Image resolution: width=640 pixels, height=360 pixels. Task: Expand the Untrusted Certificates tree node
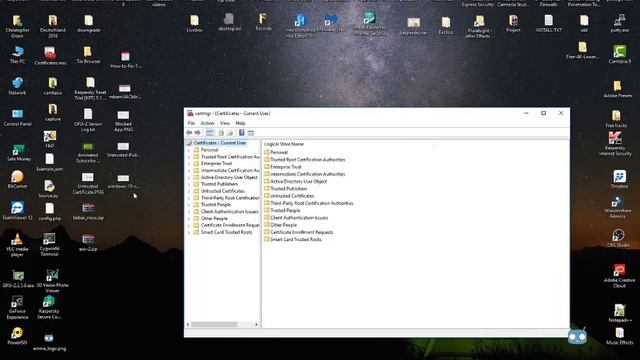(x=189, y=191)
